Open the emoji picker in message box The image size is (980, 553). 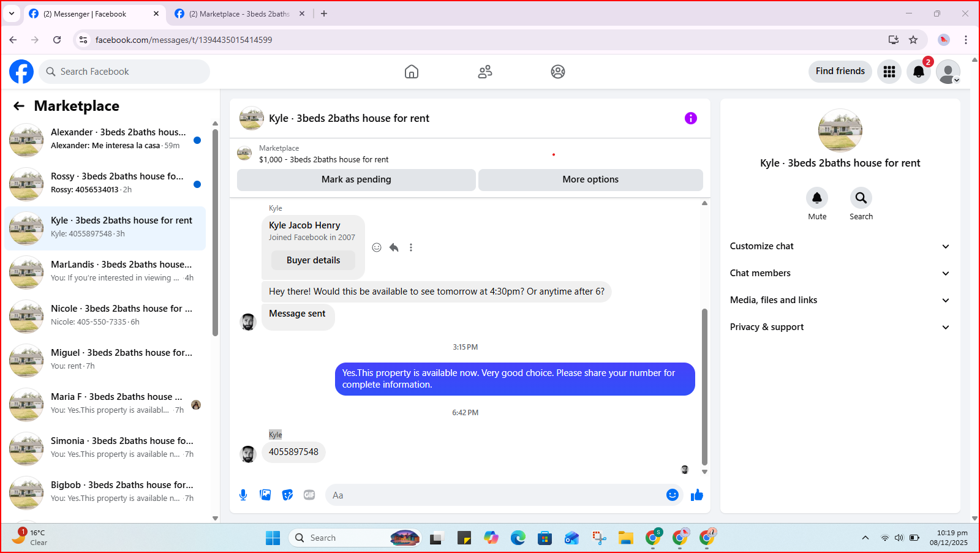click(x=673, y=495)
